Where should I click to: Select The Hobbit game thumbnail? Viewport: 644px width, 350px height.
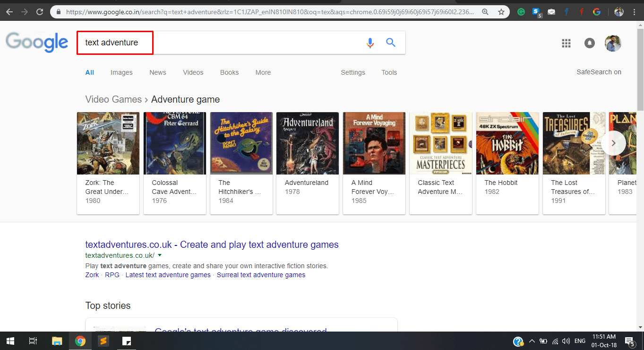pos(507,143)
